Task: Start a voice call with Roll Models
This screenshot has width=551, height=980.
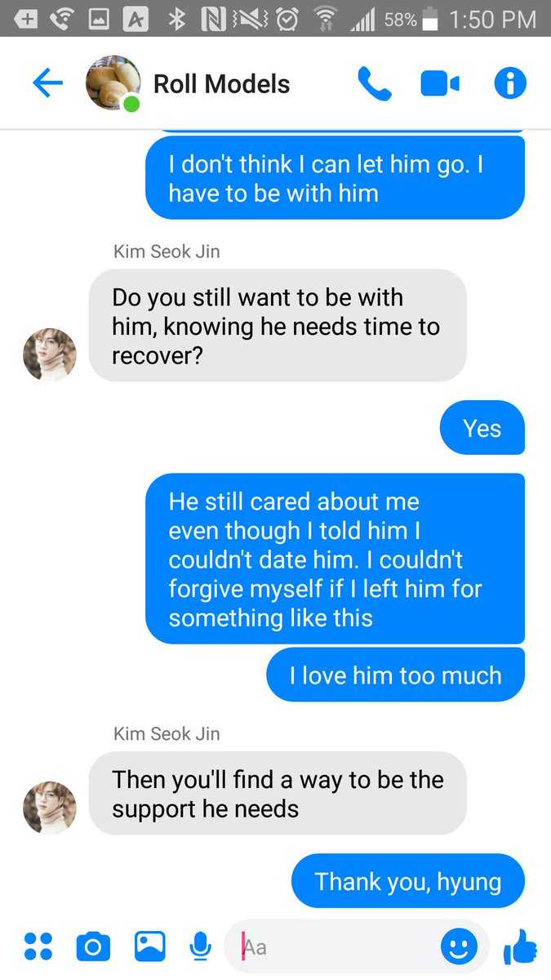Action: 375,83
